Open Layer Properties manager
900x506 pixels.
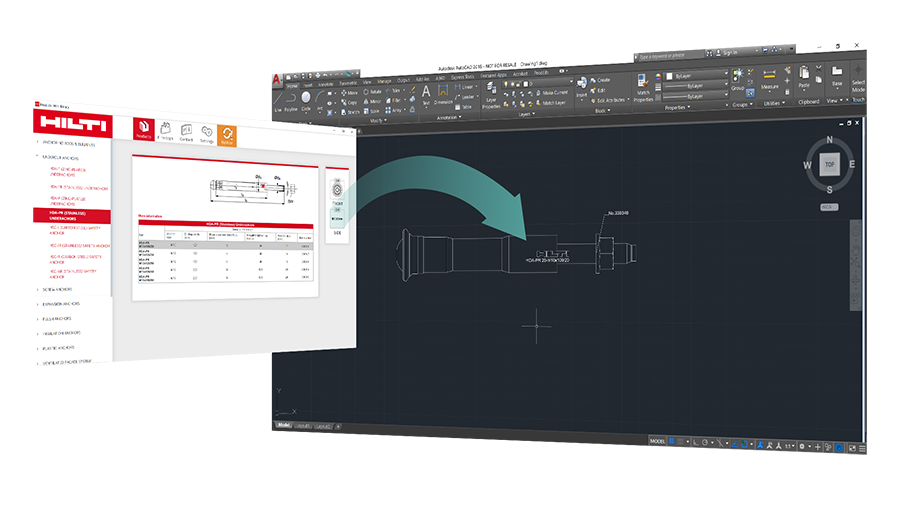point(491,95)
